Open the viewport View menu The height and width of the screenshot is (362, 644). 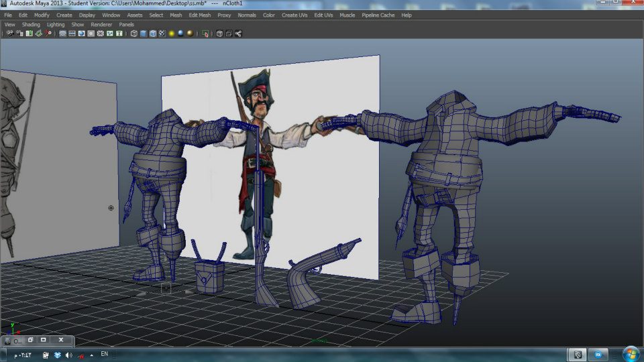[9, 25]
